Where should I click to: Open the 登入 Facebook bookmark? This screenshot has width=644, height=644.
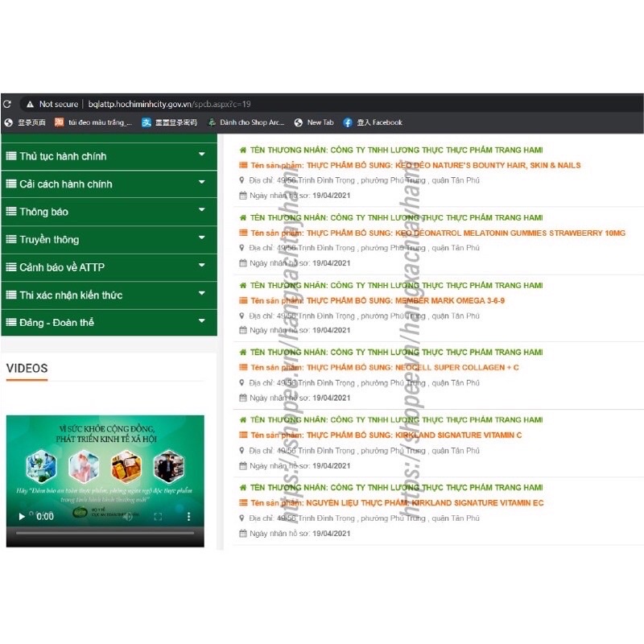(372, 122)
